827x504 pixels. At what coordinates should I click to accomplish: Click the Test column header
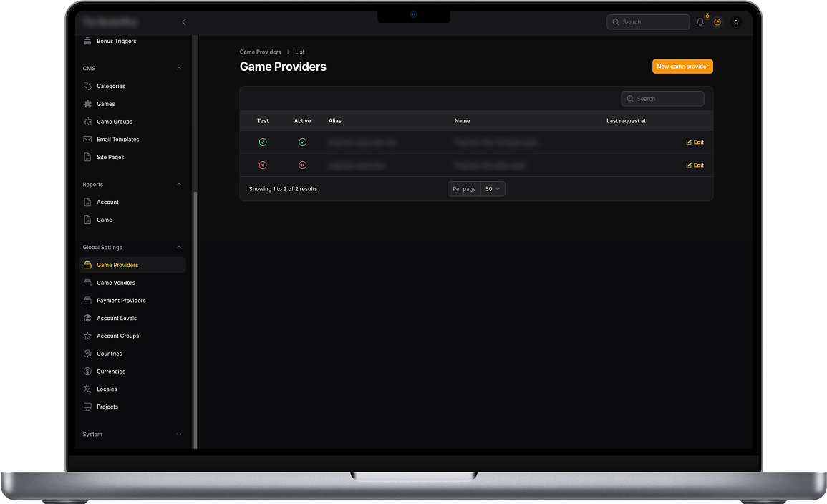click(263, 121)
